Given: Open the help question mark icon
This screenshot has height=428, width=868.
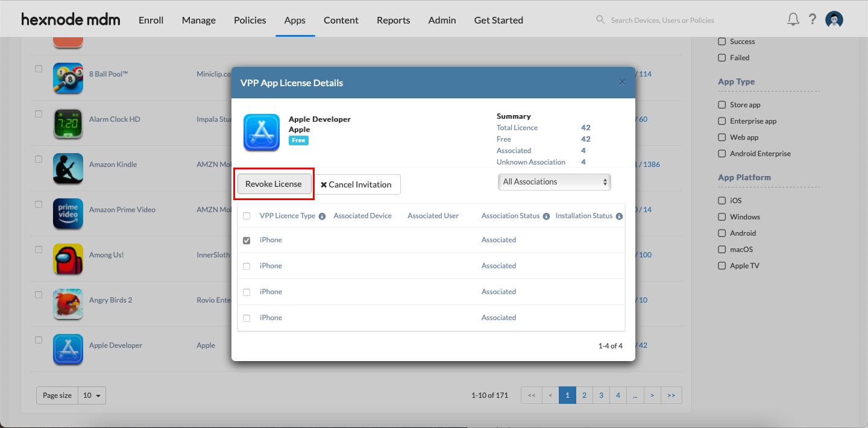Looking at the screenshot, I should pos(813,19).
